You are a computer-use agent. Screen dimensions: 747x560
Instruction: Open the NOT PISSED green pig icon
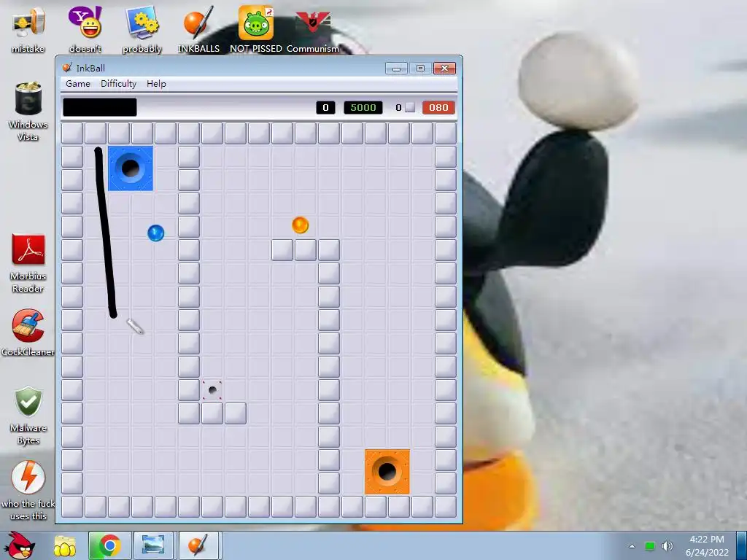(256, 29)
